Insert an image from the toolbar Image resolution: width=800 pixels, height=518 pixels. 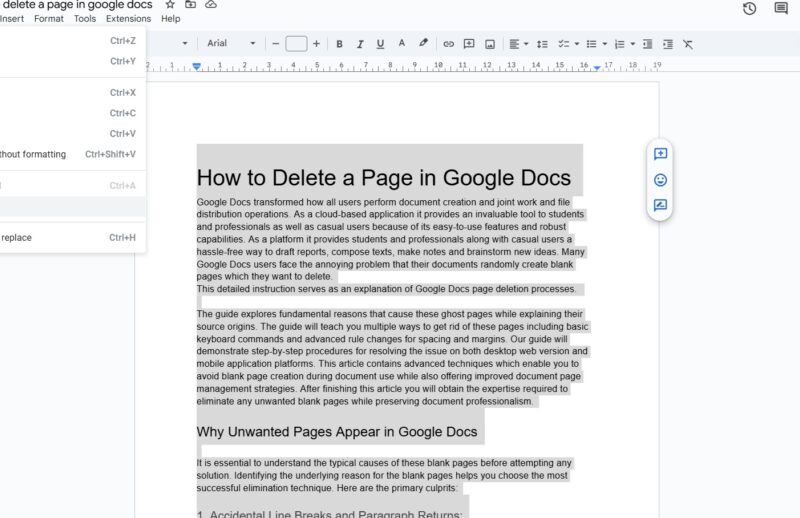click(490, 44)
